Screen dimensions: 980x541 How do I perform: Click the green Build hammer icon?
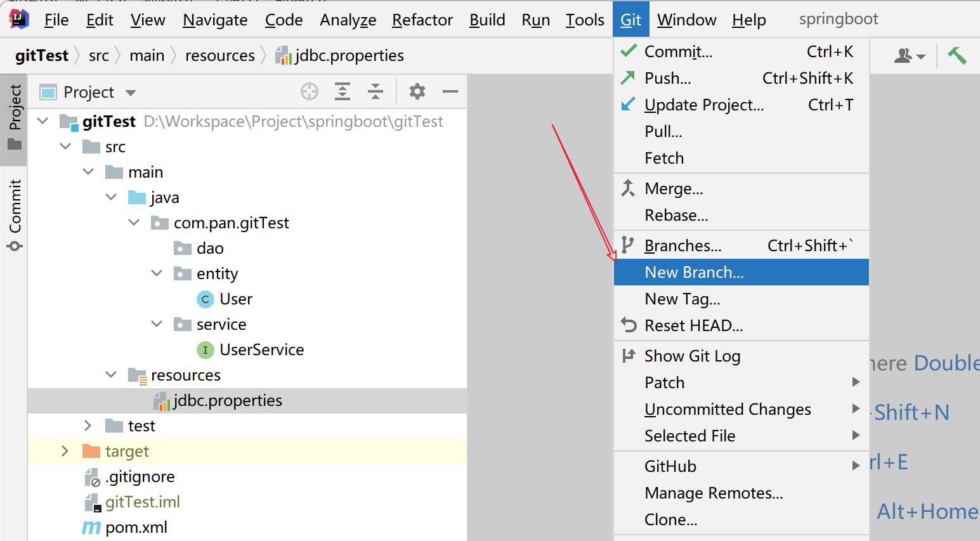point(957,56)
